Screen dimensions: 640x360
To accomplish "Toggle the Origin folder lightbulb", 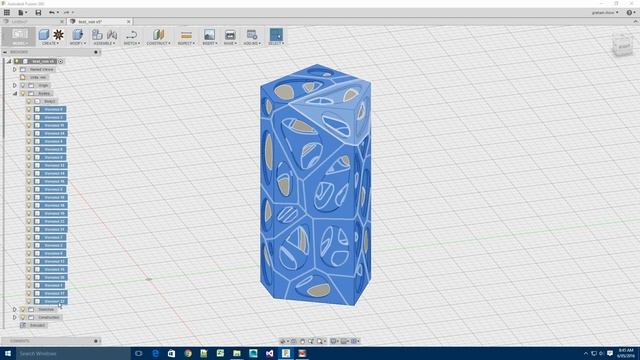I will pyautogui.click(x=23, y=85).
